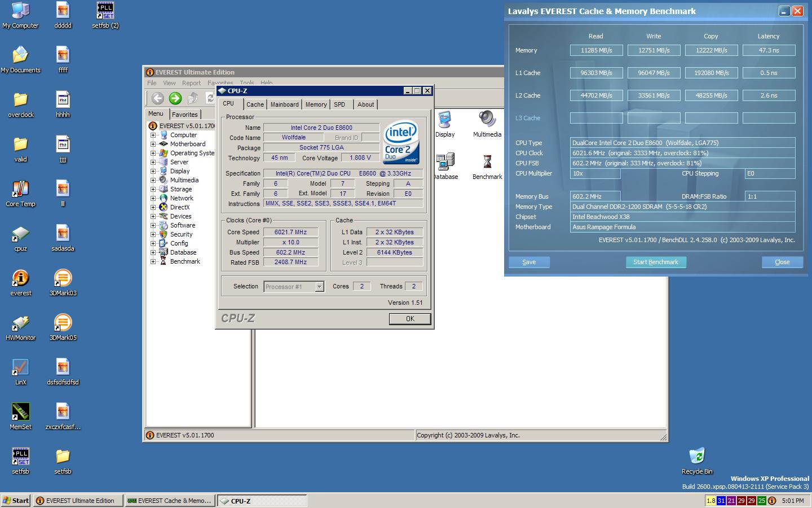Click the green Forward arrow in EVEREST toolbar
This screenshot has height=508, width=812.
[x=175, y=98]
